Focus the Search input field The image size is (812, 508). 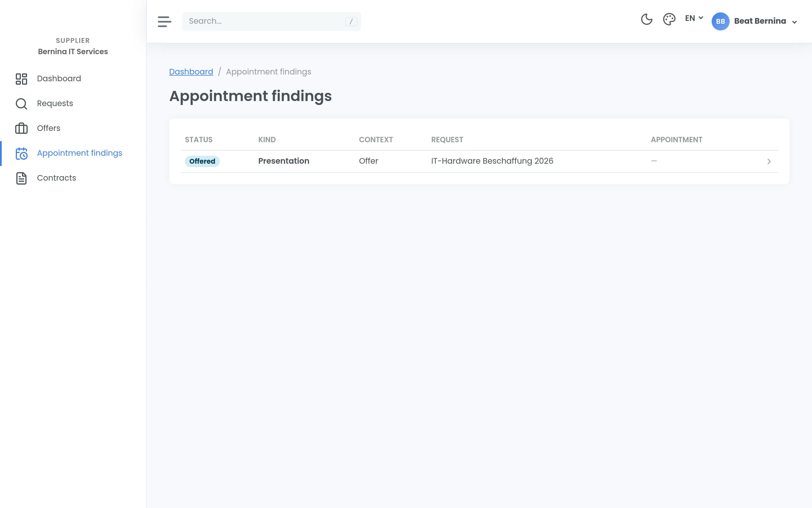[272, 21]
